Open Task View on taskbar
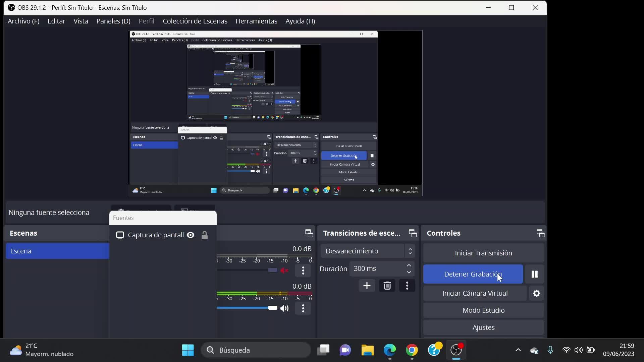644x362 pixels. pyautogui.click(x=323, y=350)
